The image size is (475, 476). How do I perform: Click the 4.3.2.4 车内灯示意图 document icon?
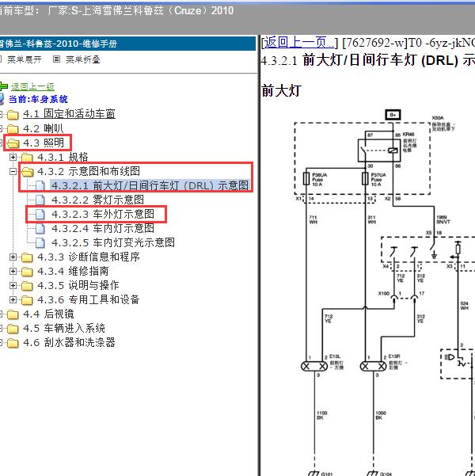pyautogui.click(x=40, y=229)
